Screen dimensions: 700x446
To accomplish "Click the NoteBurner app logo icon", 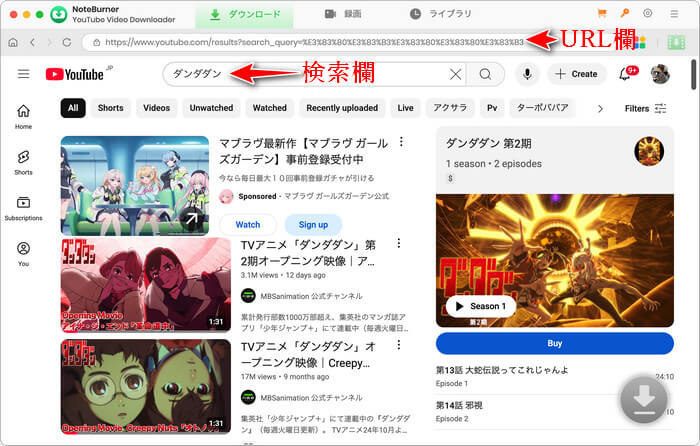I will coord(58,14).
